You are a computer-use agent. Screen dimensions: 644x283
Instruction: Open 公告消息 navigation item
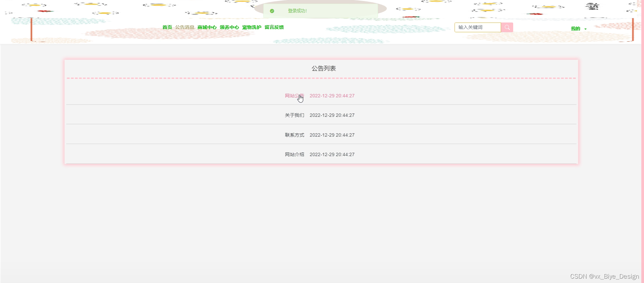pos(185,28)
